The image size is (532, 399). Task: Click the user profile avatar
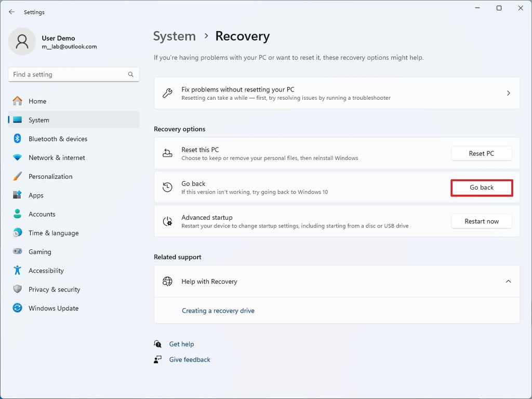(22, 42)
